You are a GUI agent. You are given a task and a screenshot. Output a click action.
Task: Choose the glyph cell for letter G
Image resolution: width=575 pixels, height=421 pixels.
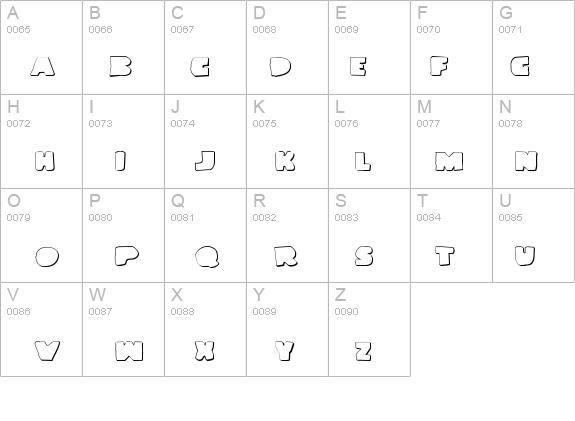pyautogui.click(x=534, y=47)
